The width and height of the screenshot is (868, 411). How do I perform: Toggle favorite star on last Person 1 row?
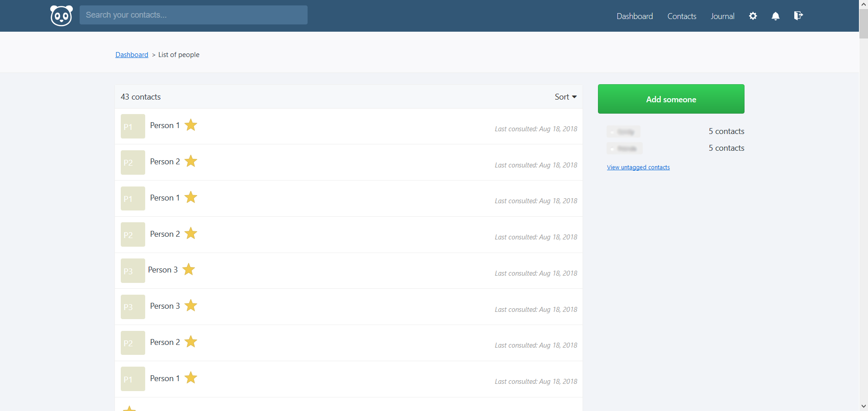(191, 378)
